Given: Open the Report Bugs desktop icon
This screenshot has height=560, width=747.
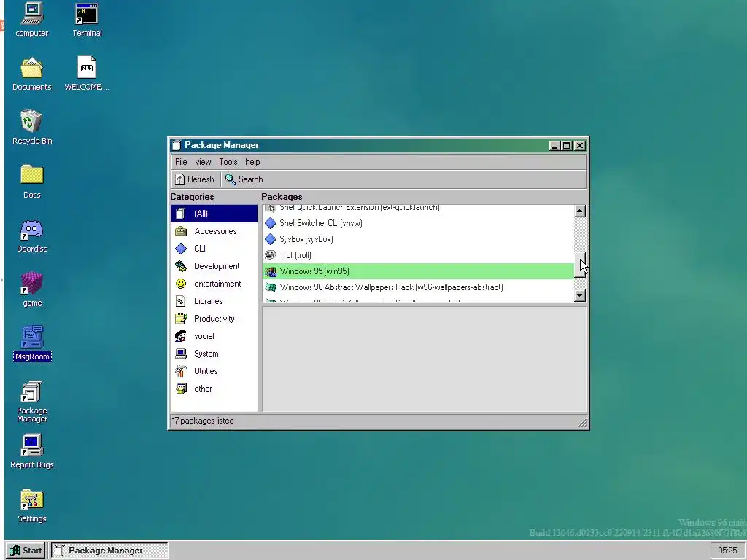Looking at the screenshot, I should (x=32, y=451).
